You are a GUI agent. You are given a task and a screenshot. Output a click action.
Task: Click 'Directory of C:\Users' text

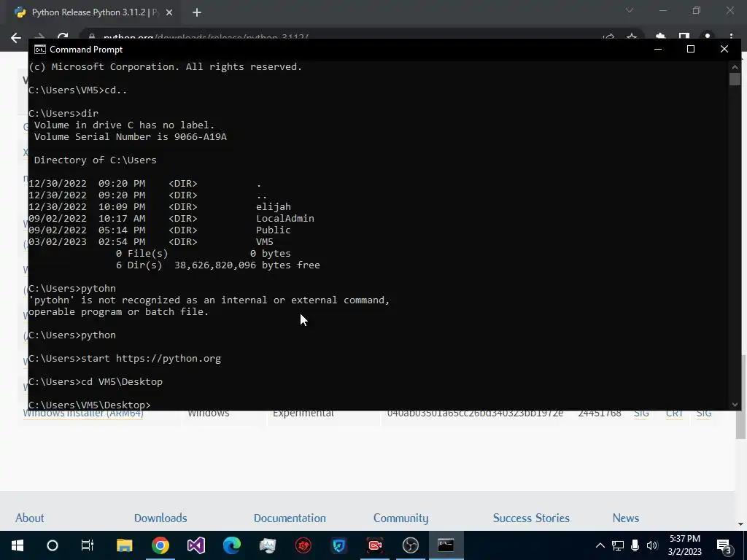click(x=96, y=160)
